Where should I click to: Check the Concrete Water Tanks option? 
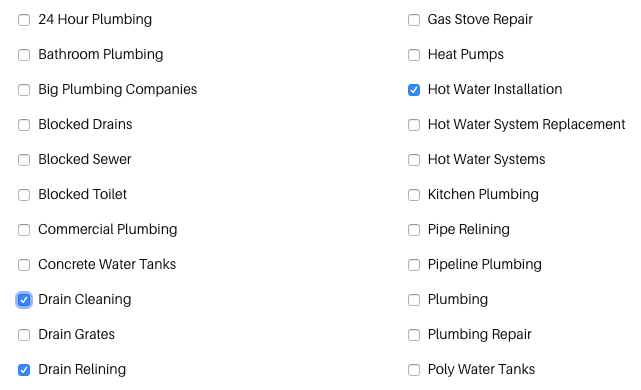(x=24, y=265)
